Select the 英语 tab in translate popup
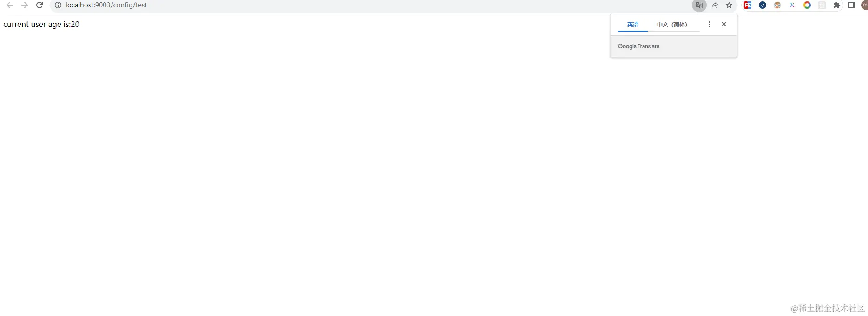The image size is (868, 316). (633, 25)
